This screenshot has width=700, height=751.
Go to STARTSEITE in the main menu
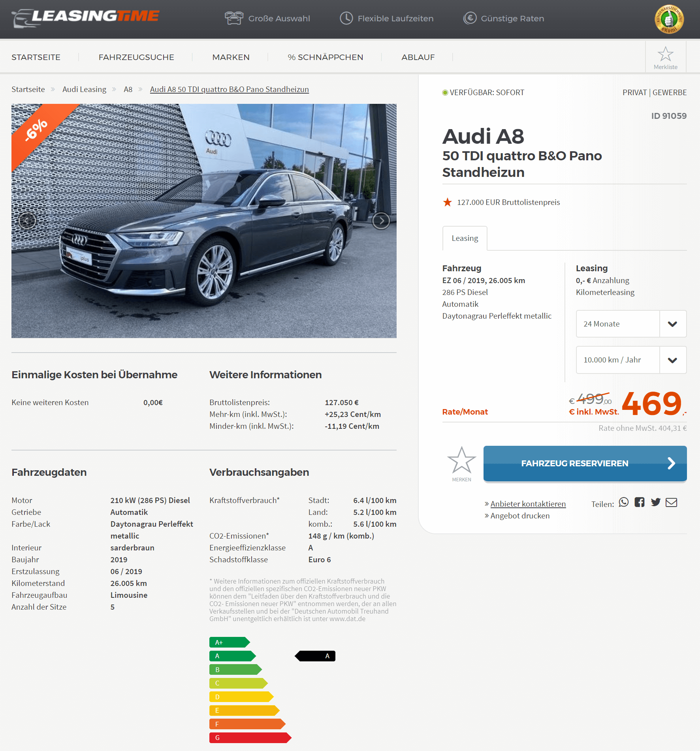(36, 57)
